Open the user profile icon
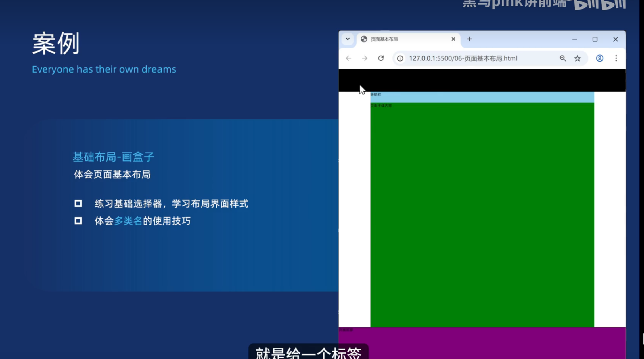Image resolution: width=644 pixels, height=359 pixels. pyautogui.click(x=599, y=58)
